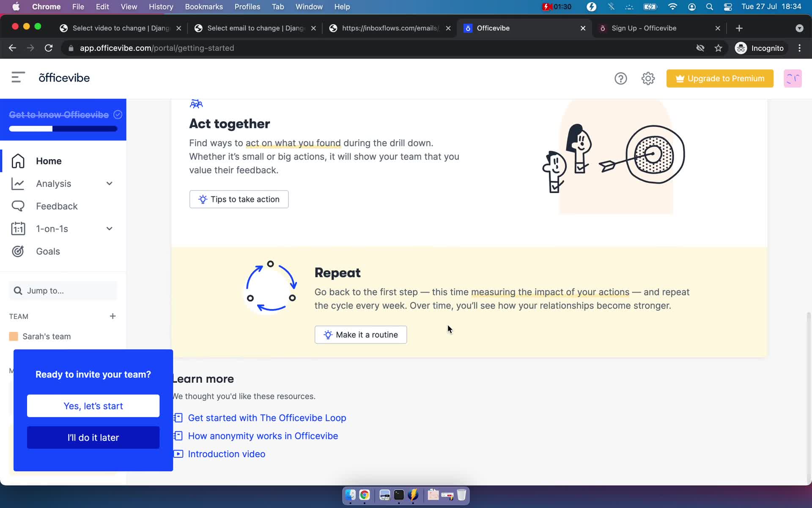The image size is (812, 508).
Task: Expand the sidebar hamburger menu
Action: 17,78
